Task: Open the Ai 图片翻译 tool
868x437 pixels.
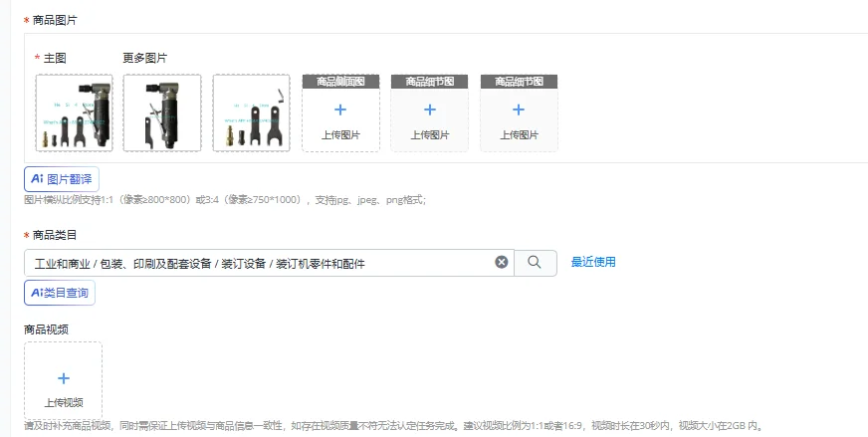Action: (62, 179)
